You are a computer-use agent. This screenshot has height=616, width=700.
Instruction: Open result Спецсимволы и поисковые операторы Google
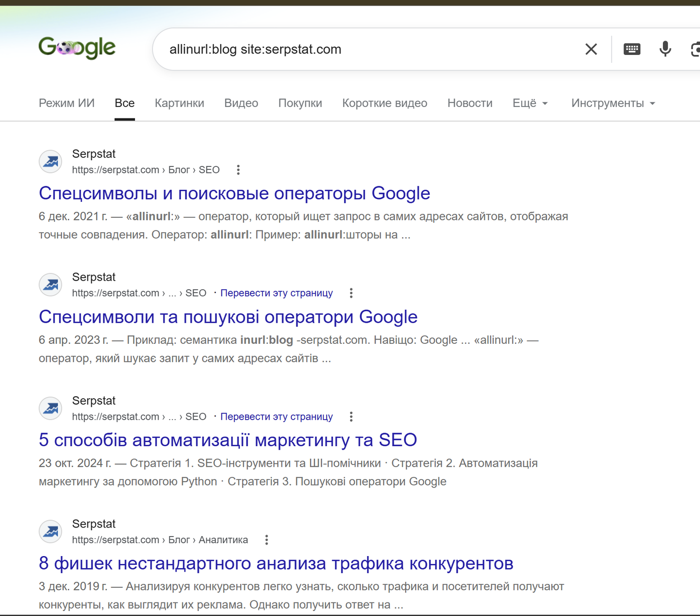pyautogui.click(x=234, y=193)
